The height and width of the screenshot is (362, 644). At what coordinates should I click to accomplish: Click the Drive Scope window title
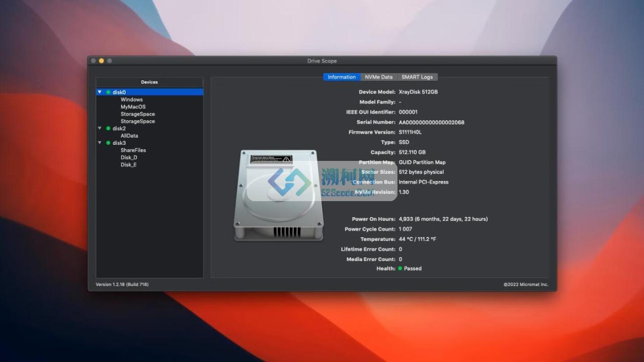point(322,61)
